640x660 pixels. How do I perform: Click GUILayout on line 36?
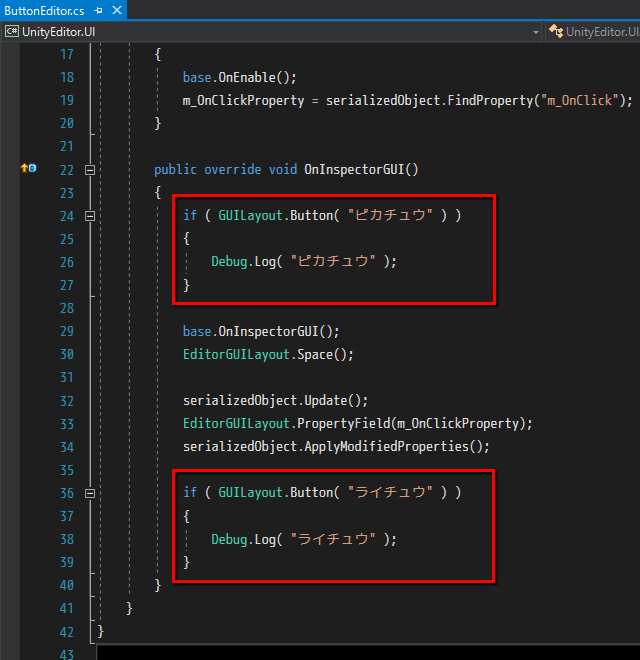pyautogui.click(x=251, y=492)
